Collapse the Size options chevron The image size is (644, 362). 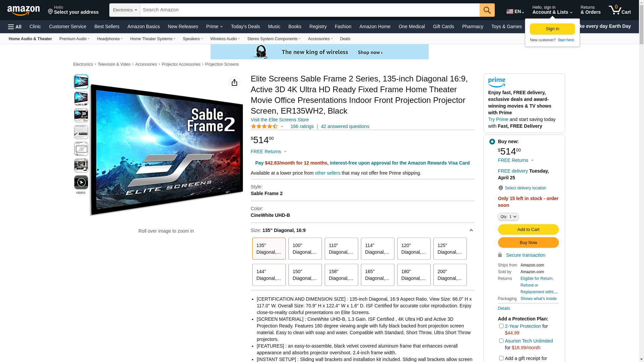point(471,230)
